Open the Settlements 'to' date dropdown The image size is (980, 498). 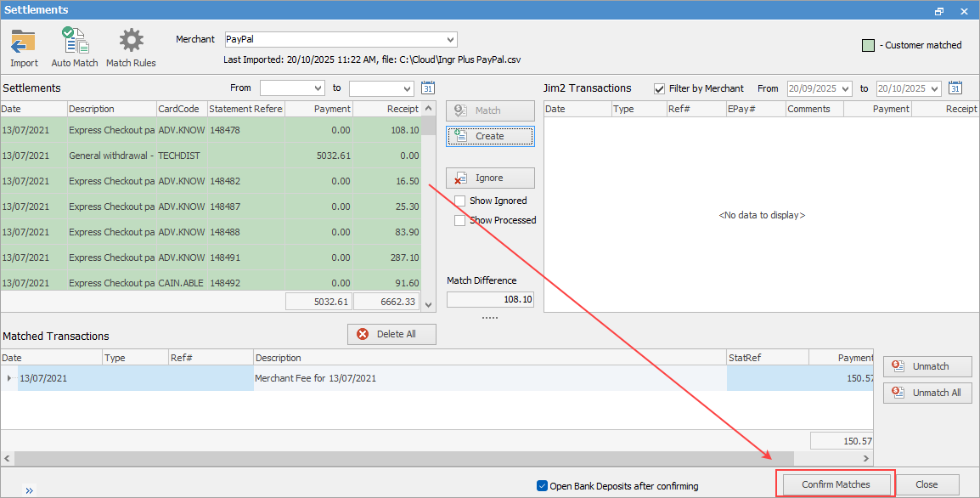pyautogui.click(x=408, y=88)
